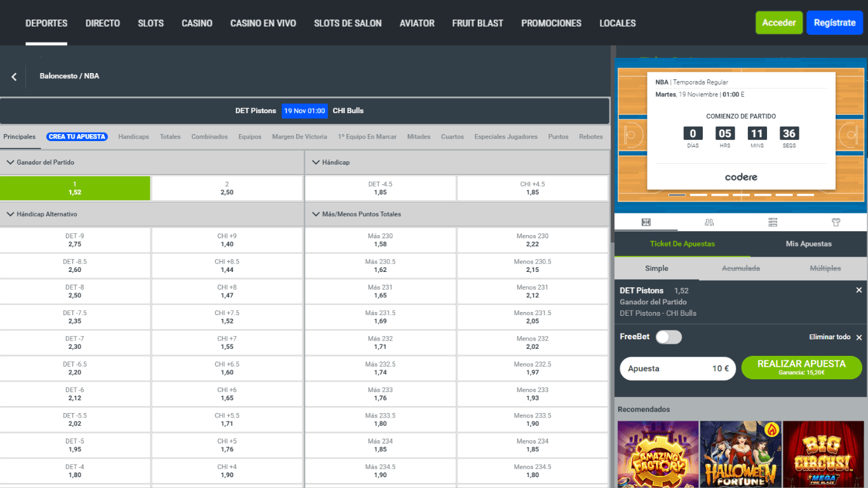
Task: Open the DEPORTES menu
Action: click(46, 23)
